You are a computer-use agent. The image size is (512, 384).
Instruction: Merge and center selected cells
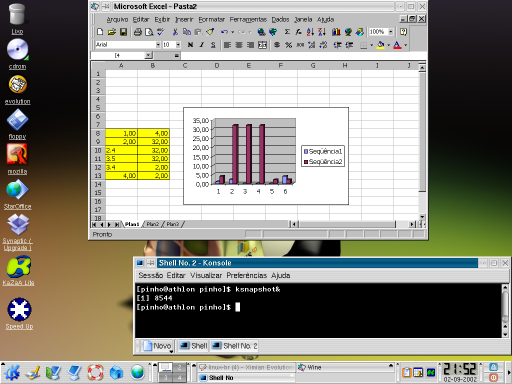[263, 45]
